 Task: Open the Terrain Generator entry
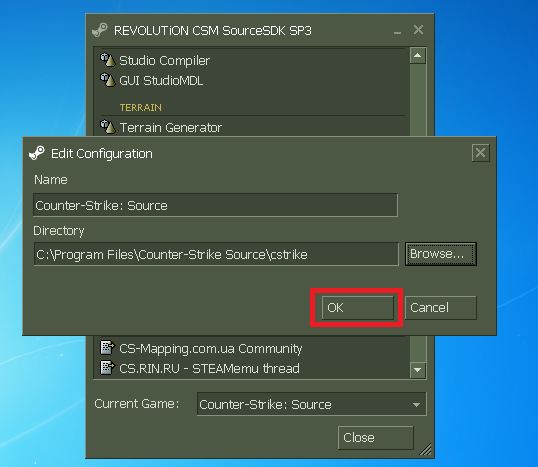click(x=171, y=128)
